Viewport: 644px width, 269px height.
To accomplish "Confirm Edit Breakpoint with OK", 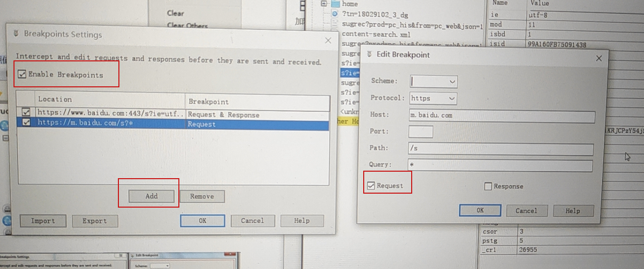I will point(480,210).
